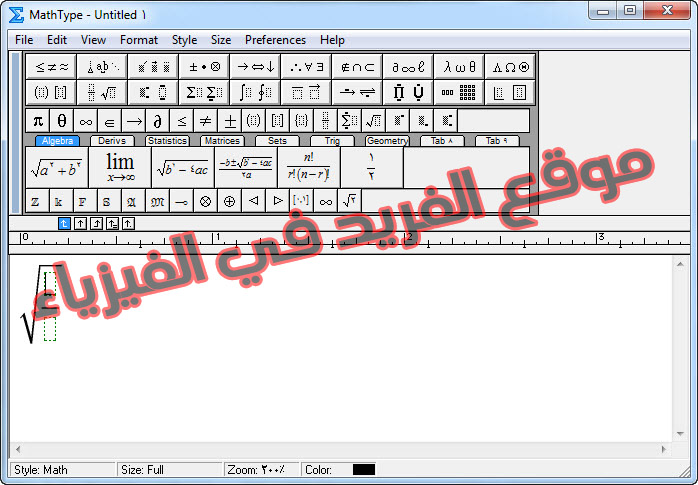698x485 pixels.
Task: Click the vertical scrollbar down arrow
Action: 680,434
